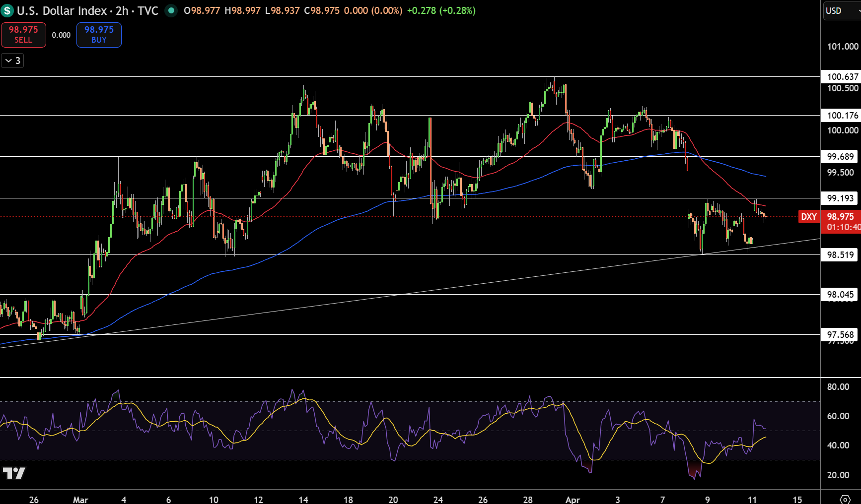Viewport: 861px width, 504px height.
Task: Click the TradingView logo watermark
Action: 14,473
